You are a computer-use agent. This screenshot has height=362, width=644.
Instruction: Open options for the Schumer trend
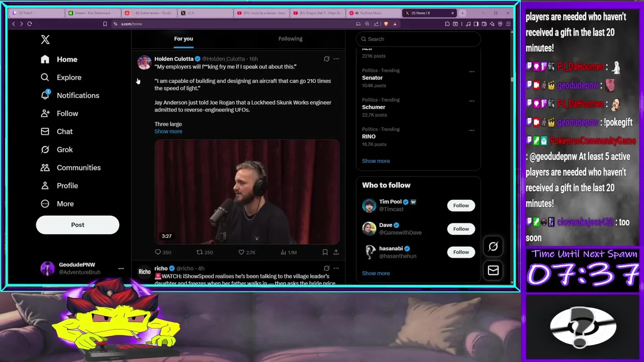coord(471,101)
